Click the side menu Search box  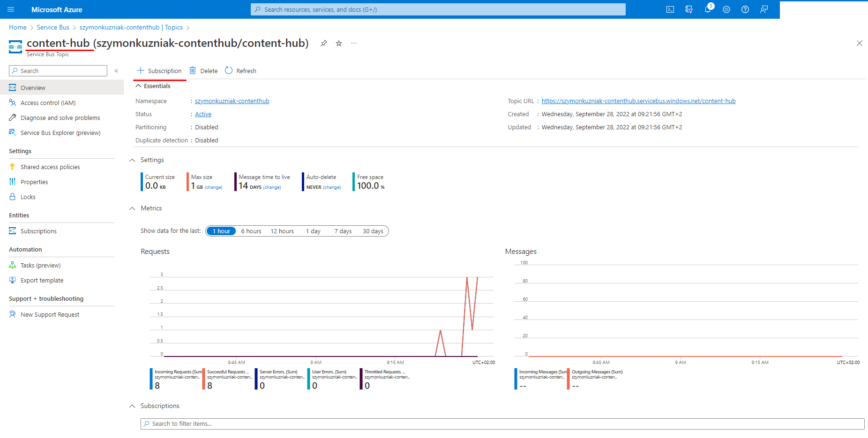tap(58, 71)
